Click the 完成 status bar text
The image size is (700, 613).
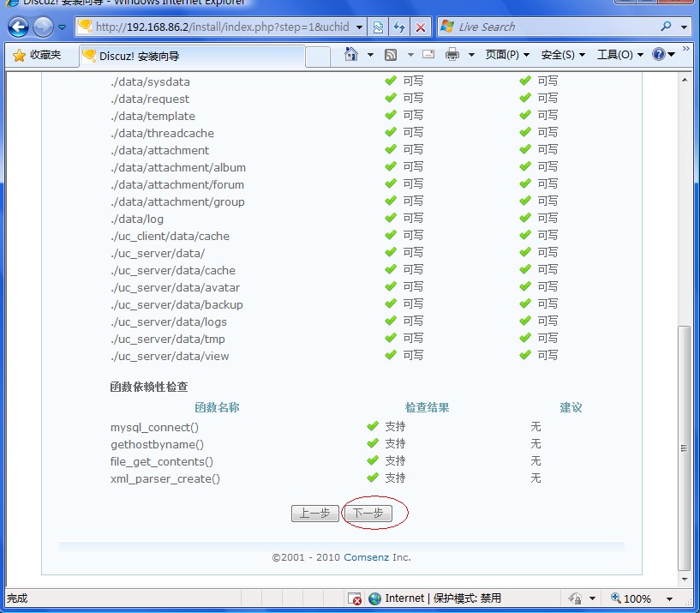(17, 598)
